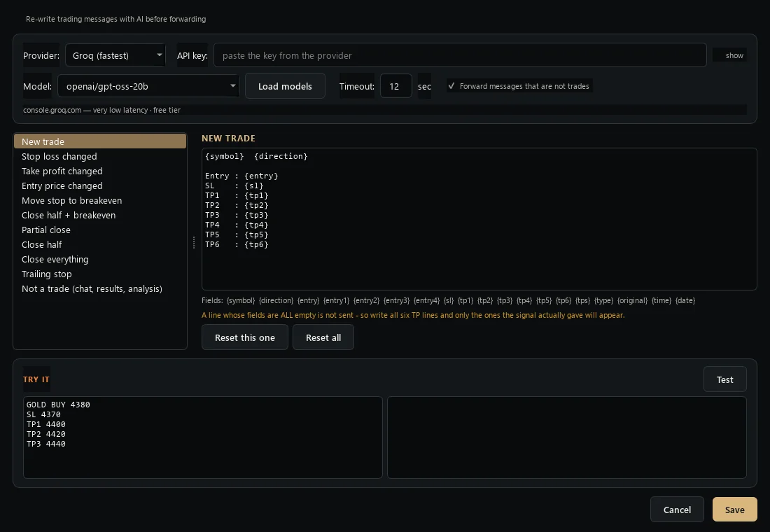
Task: Click console.groq.com info text
Action: click(101, 110)
